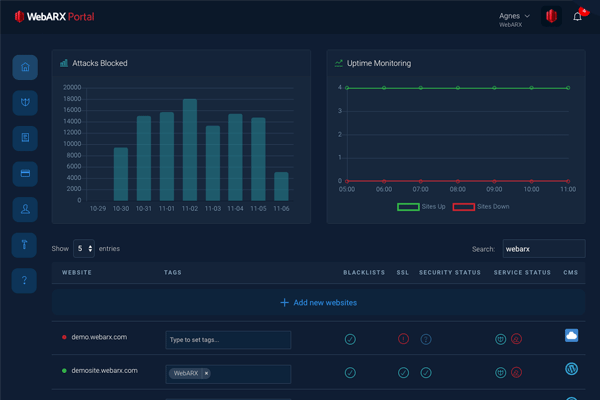
Task: Open the Home dashboard sidebar icon
Action: coord(25,67)
